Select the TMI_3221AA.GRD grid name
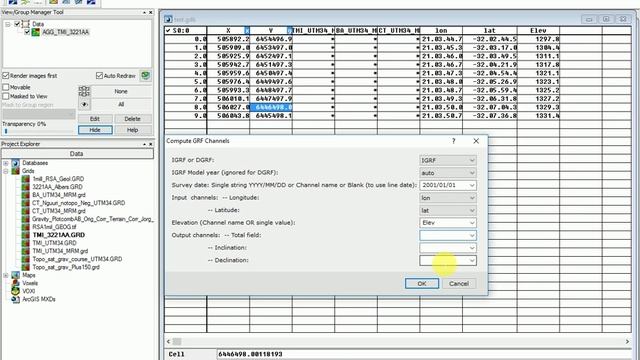Screen dimensions: 640x360 59,235
